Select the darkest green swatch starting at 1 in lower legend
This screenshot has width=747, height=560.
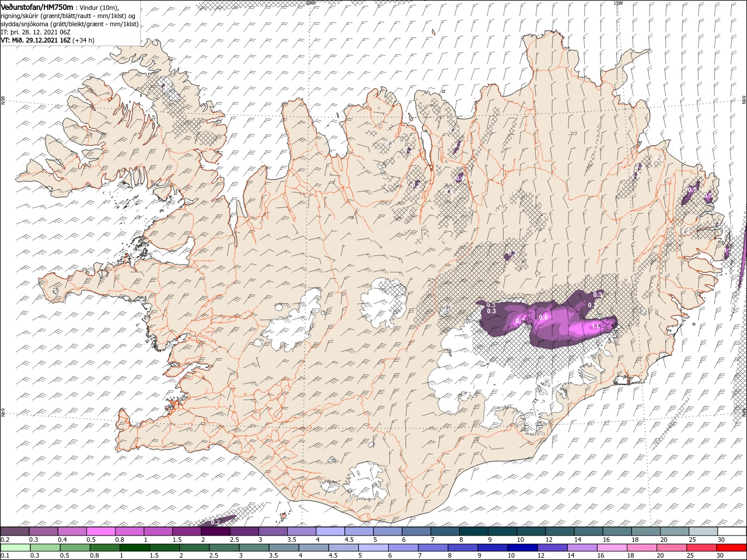[x=135, y=548]
